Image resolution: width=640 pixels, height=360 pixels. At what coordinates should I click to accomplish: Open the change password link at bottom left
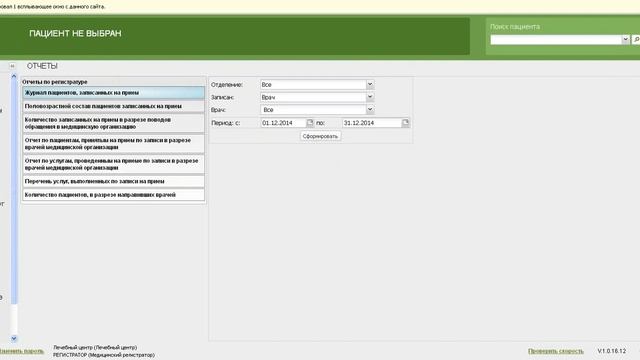click(21, 351)
